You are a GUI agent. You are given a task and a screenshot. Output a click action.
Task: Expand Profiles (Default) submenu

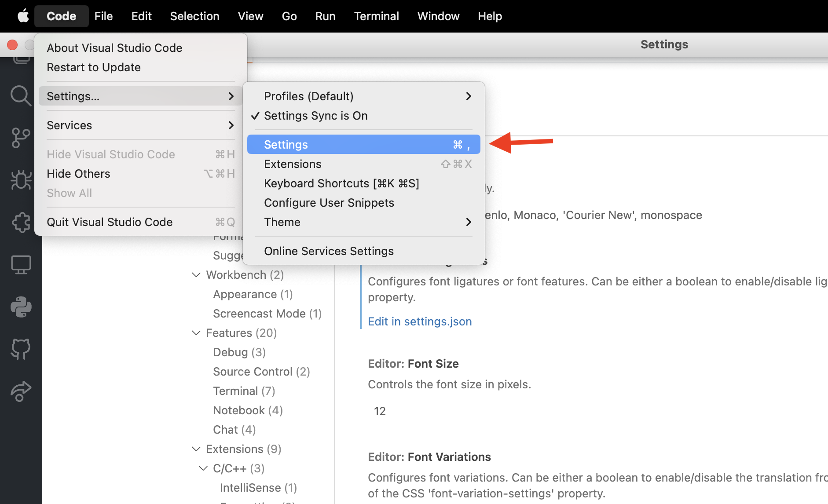point(364,96)
